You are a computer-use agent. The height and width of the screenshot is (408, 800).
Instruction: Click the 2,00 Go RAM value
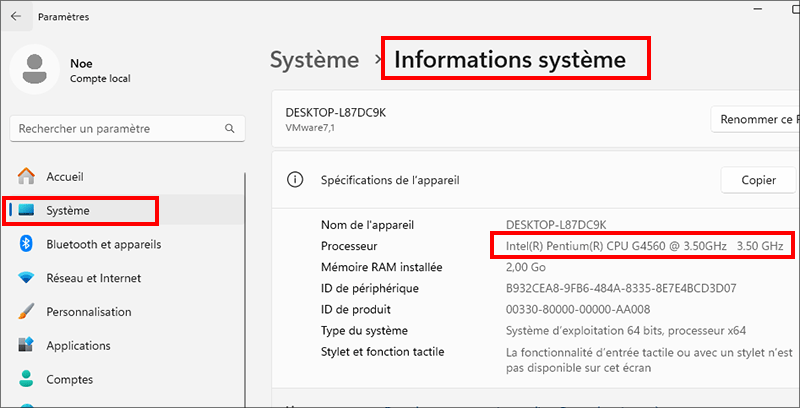click(526, 267)
